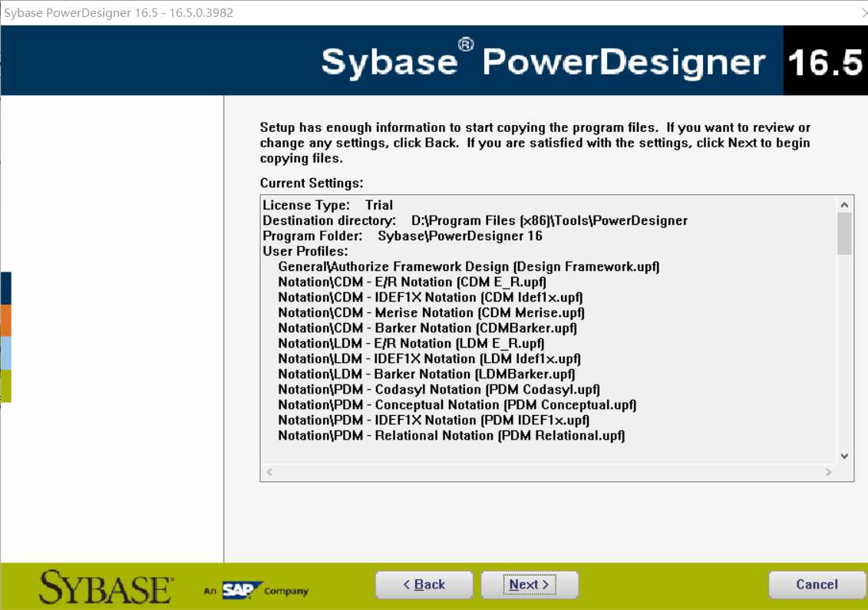The width and height of the screenshot is (868, 610).
Task: Select the License Type: Trial line
Action: coord(328,206)
